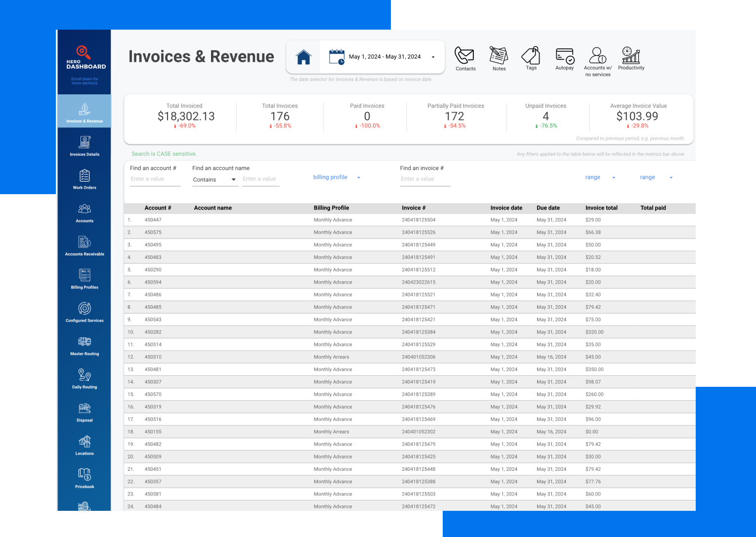Sort by the Invoice date column header
756x537 pixels.
(506, 208)
